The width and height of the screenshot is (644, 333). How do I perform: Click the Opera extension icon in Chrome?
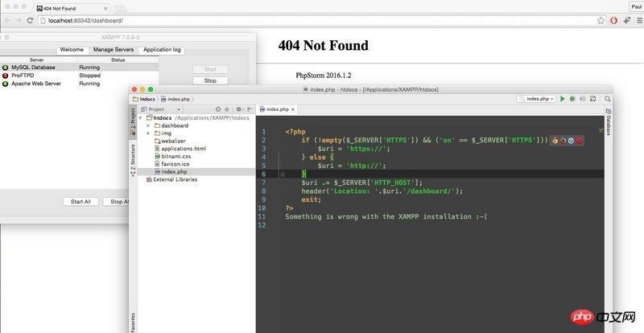coord(613,21)
